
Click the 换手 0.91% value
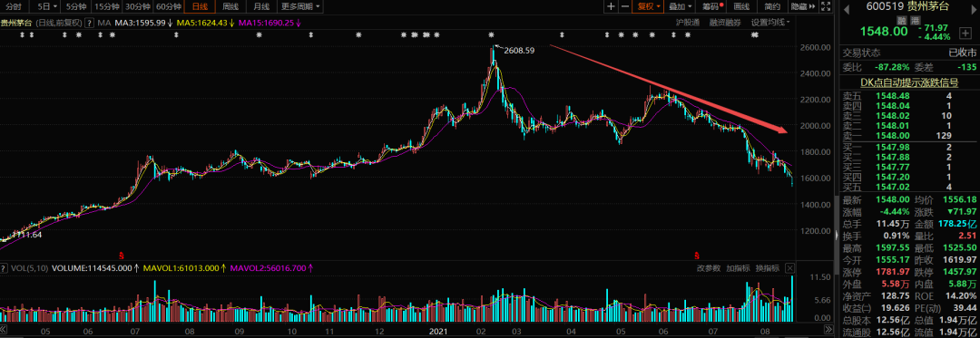[x=897, y=235]
